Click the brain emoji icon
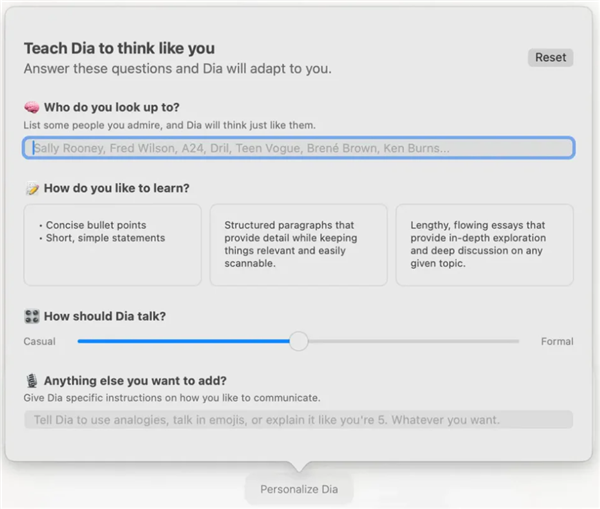The width and height of the screenshot is (600, 509). coord(31,107)
